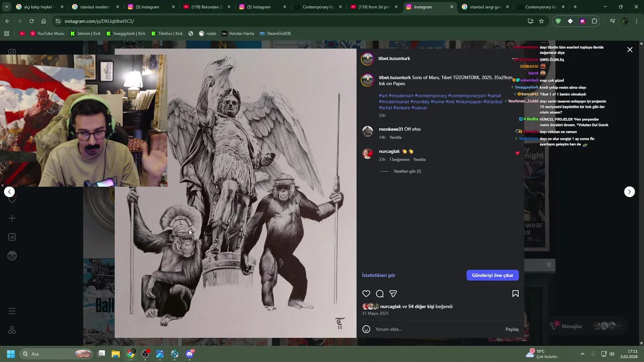The image size is (644, 362).
Task: Open Instagram sidebar dashboard chart icon
Action: pyautogui.click(x=12, y=237)
